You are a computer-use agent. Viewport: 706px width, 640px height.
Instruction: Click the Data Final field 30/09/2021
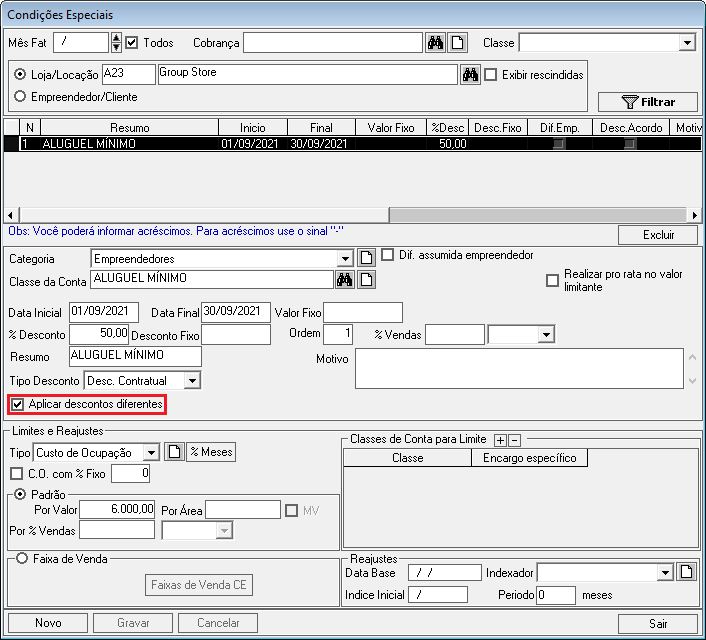(x=236, y=312)
